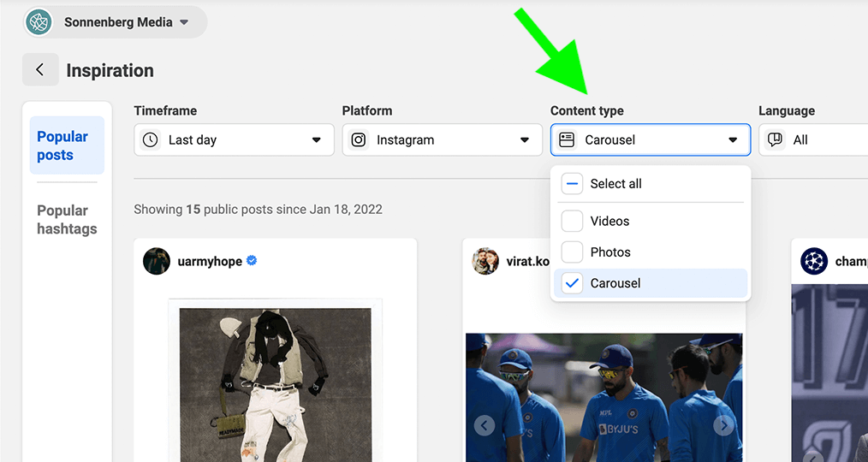
Task: Show previous carousel image on cricket post
Action: click(x=485, y=425)
